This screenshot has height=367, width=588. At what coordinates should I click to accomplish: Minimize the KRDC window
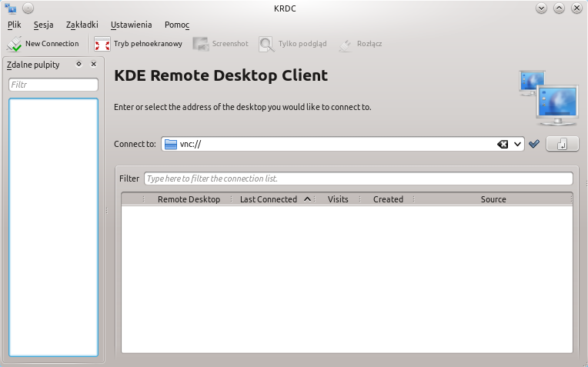point(541,8)
